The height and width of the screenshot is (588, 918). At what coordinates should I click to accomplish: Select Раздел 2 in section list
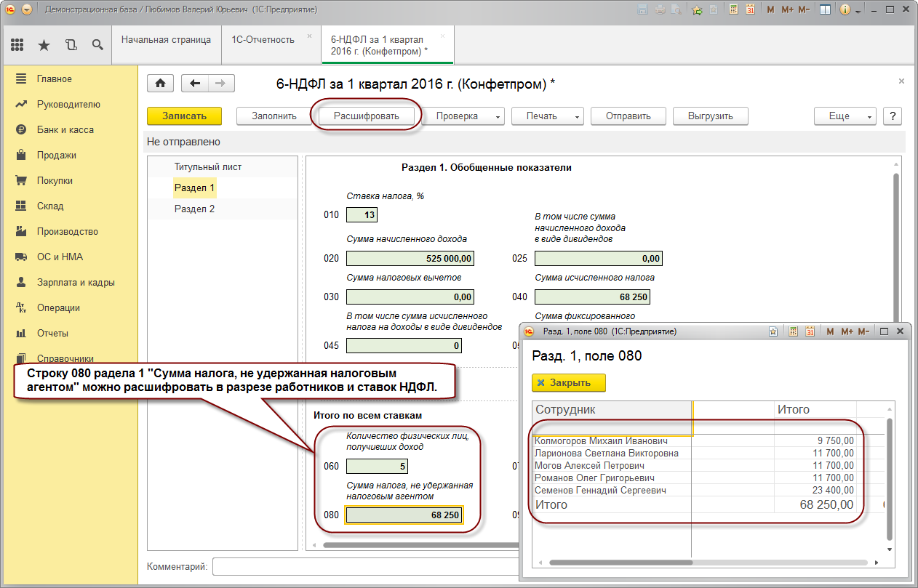point(194,209)
